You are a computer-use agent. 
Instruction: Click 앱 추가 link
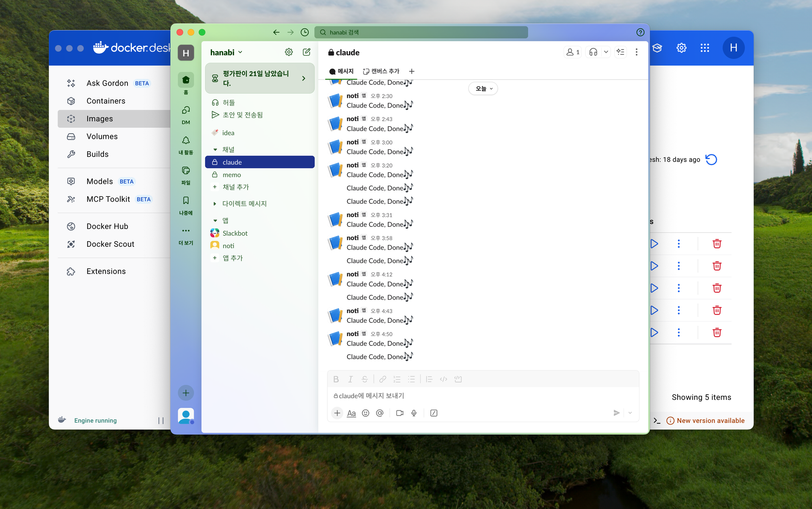tap(260, 258)
